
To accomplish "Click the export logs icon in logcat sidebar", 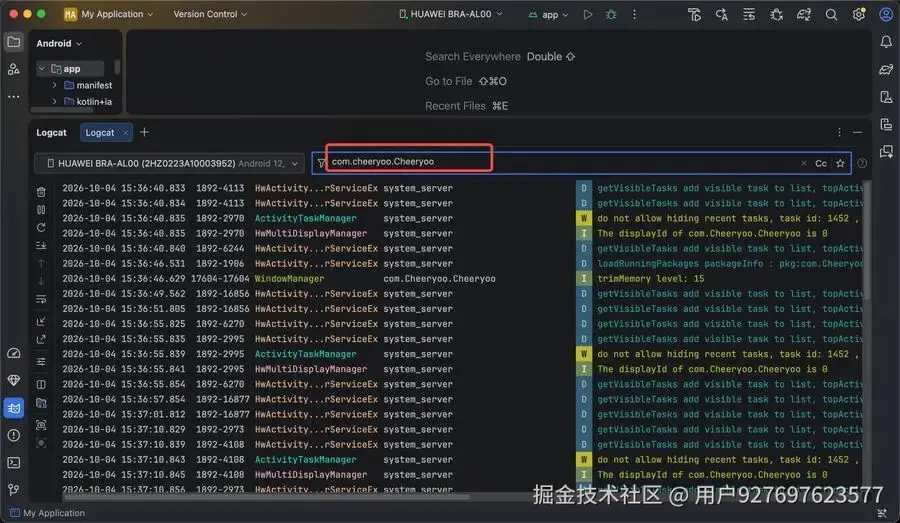I will click(x=41, y=339).
